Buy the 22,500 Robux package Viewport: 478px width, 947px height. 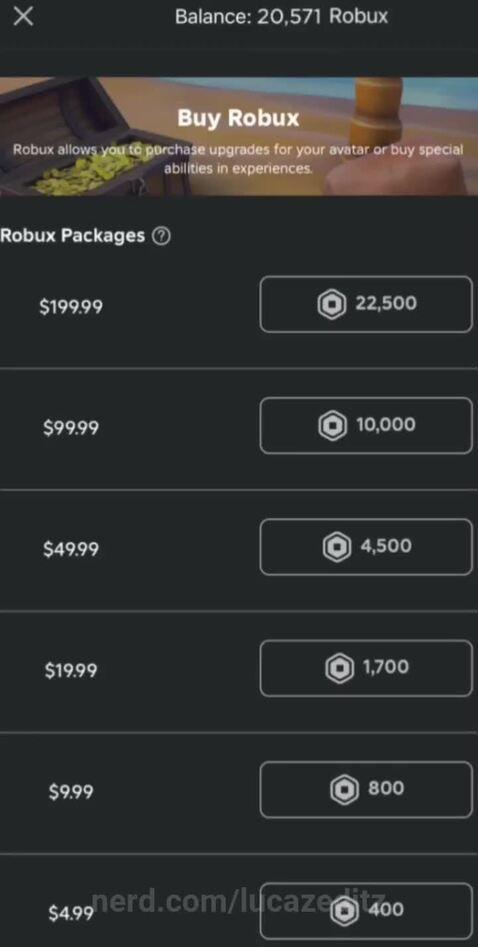tap(366, 304)
